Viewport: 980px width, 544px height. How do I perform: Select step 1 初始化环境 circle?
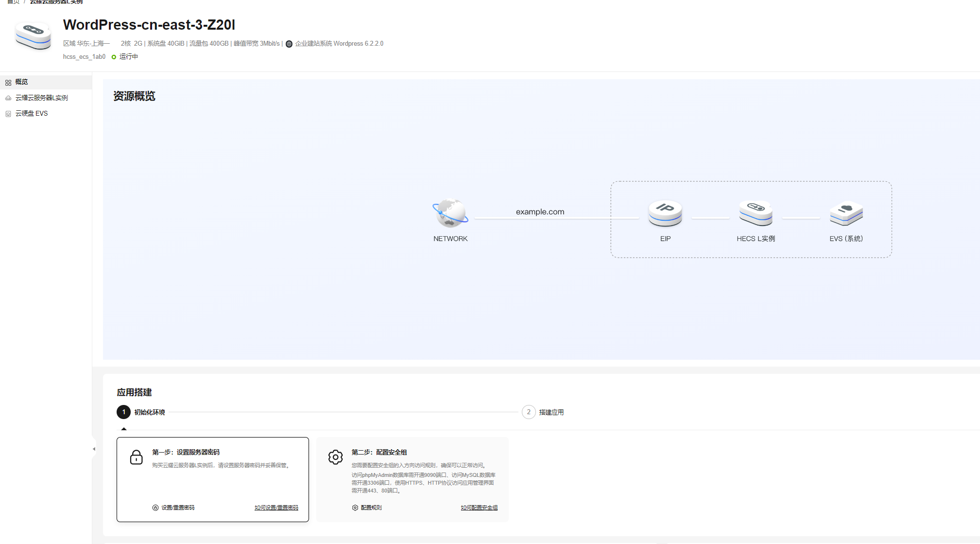point(124,412)
